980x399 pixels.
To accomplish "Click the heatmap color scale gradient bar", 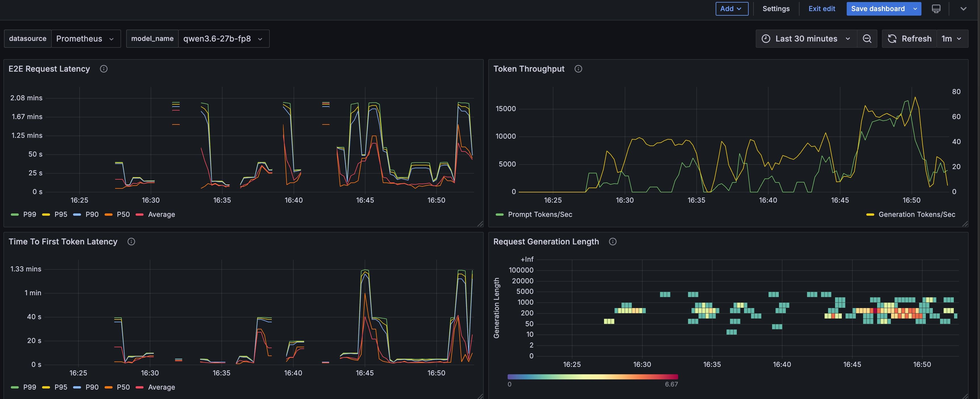I will 592,377.
